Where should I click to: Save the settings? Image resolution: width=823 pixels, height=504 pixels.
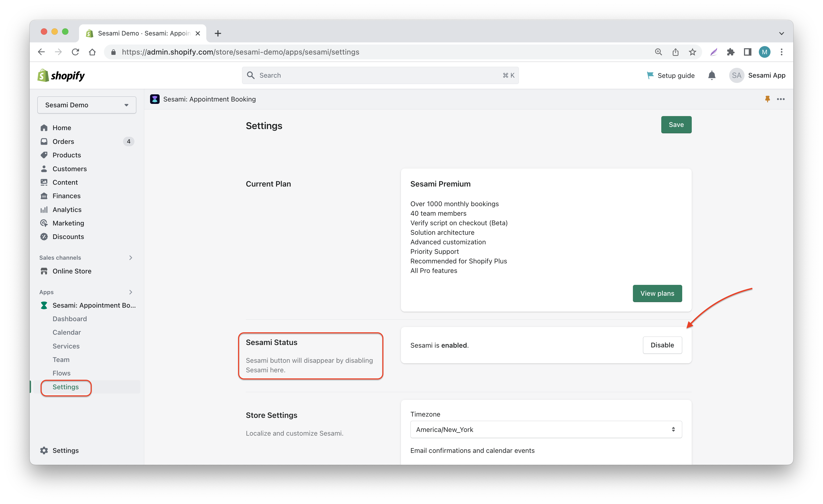click(676, 125)
